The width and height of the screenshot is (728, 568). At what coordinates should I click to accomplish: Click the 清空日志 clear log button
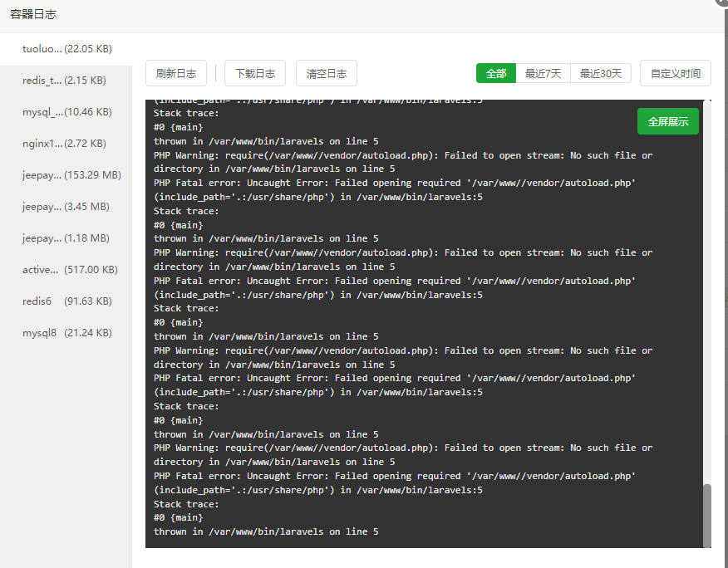coord(327,73)
